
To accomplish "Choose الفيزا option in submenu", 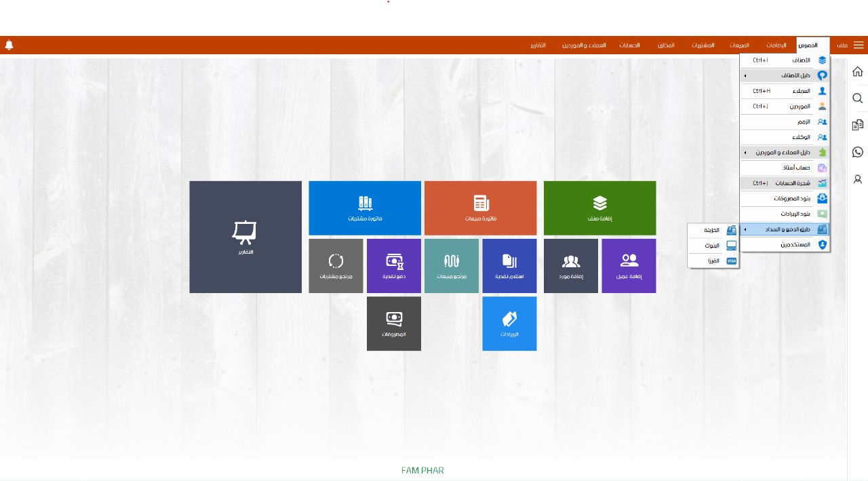I will pos(712,261).
